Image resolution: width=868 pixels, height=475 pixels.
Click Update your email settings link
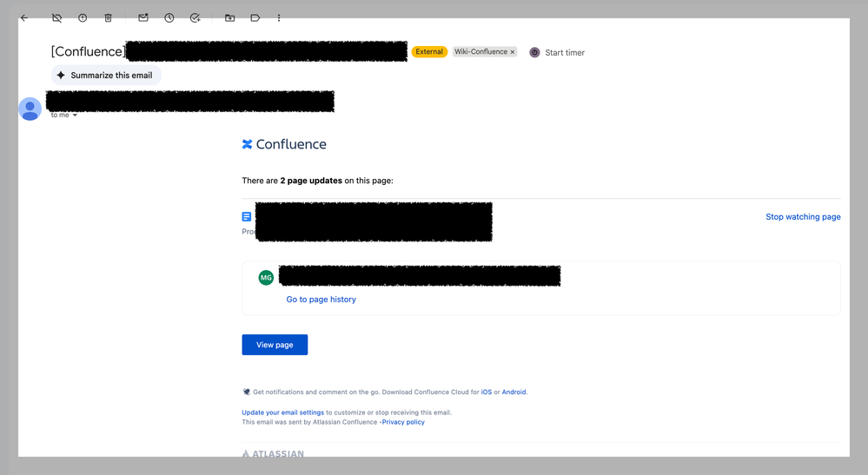tap(282, 412)
